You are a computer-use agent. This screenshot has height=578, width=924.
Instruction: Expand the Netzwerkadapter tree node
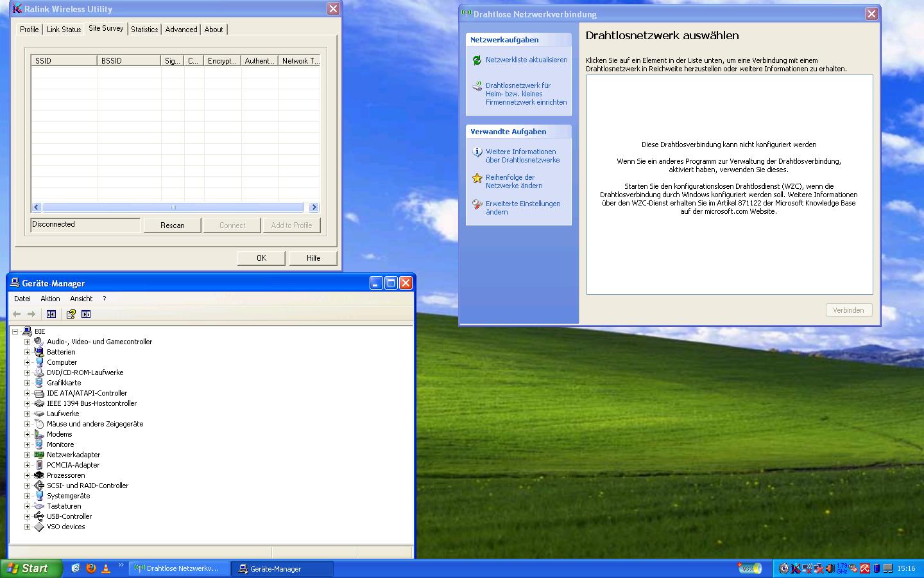coord(27,455)
